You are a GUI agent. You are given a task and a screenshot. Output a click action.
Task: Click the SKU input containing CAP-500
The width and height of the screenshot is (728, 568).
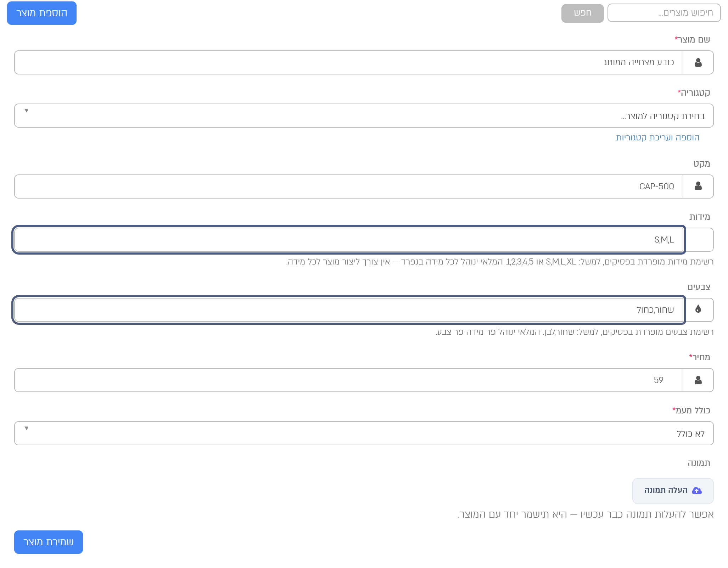click(349, 186)
